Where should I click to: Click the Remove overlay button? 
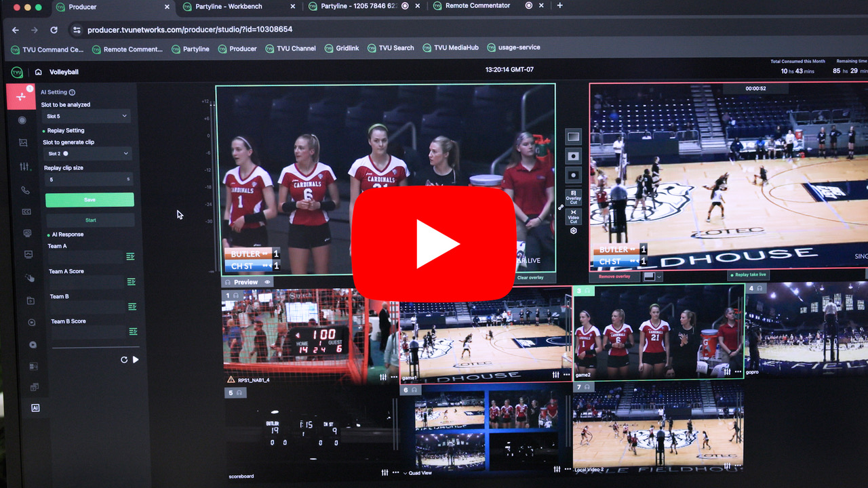pyautogui.click(x=614, y=277)
